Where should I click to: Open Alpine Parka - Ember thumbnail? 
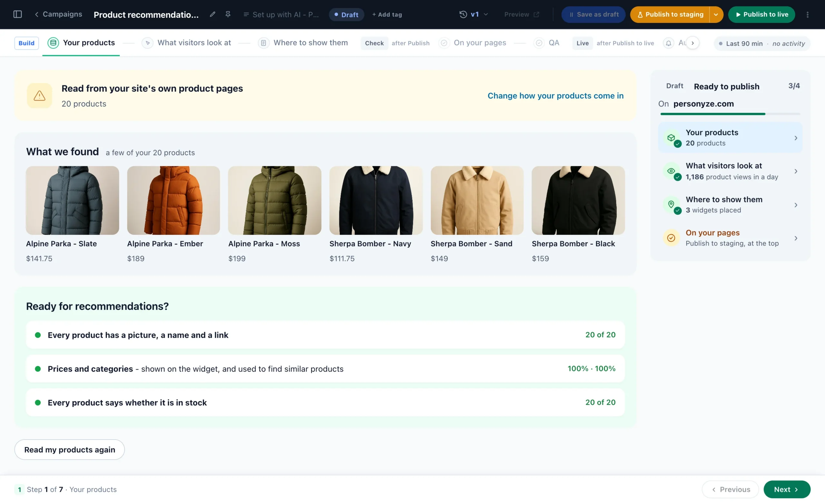173,200
